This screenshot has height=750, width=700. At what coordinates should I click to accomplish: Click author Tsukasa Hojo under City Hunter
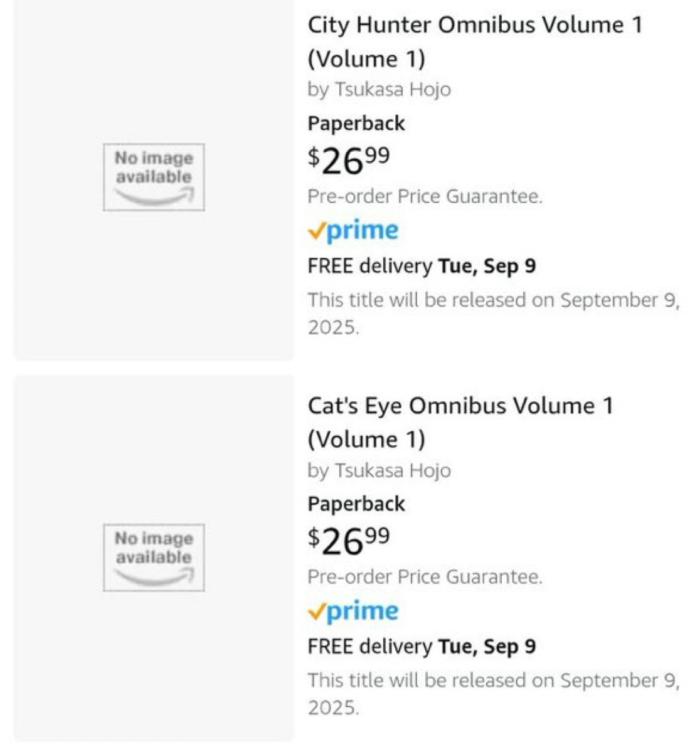[393, 90]
